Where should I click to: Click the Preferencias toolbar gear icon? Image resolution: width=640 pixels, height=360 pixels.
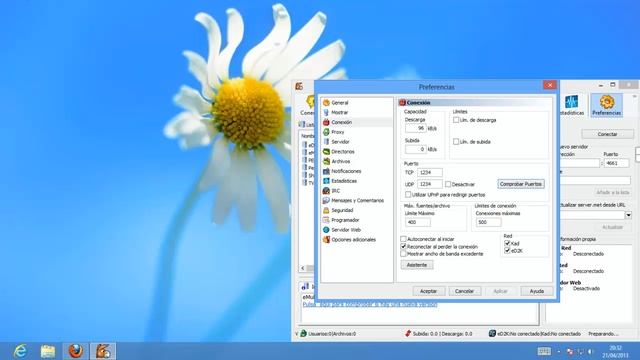click(x=607, y=105)
